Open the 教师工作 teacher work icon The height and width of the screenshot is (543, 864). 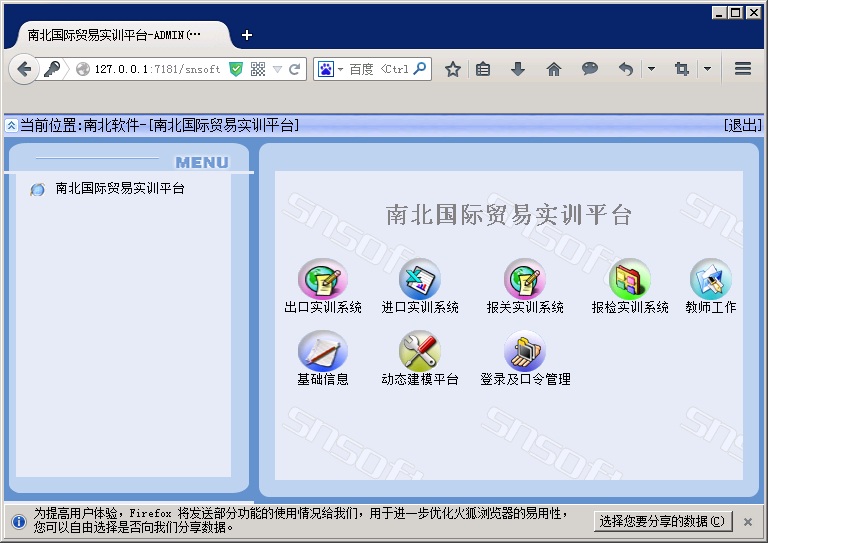(x=710, y=280)
